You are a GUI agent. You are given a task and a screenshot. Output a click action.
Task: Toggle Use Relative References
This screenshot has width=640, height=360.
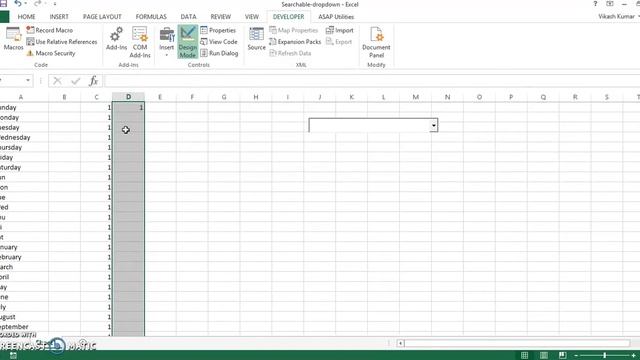pyautogui.click(x=62, y=42)
